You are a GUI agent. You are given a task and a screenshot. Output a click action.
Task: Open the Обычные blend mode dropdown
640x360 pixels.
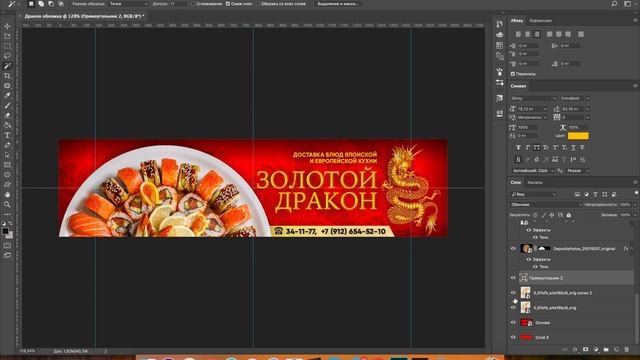click(x=546, y=204)
